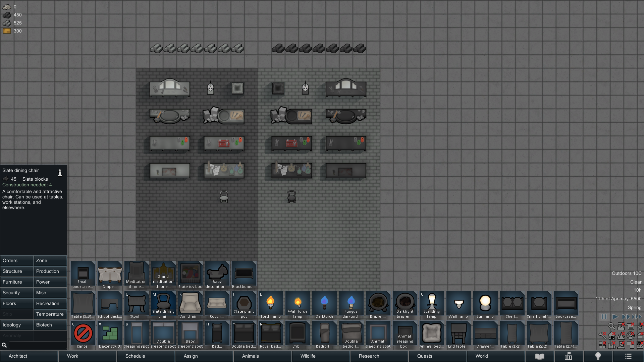Open the history book icon in bottom bar

pos(540,356)
